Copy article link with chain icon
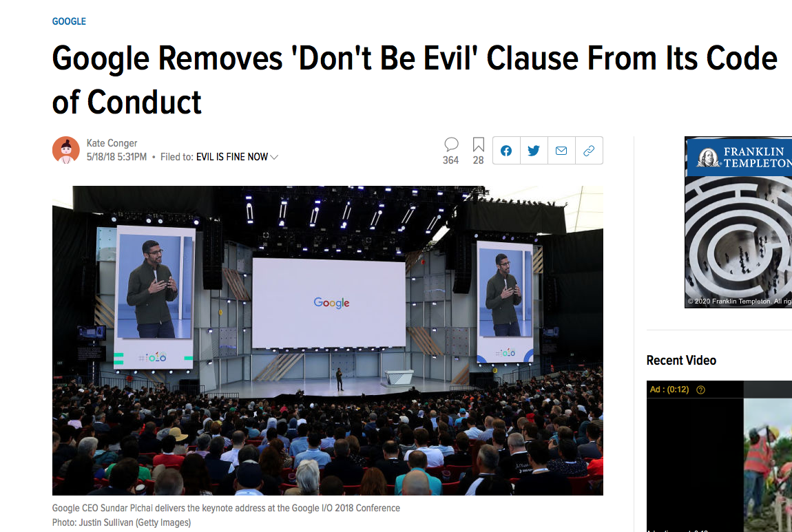Screen dimensions: 792x532 pos(589,151)
